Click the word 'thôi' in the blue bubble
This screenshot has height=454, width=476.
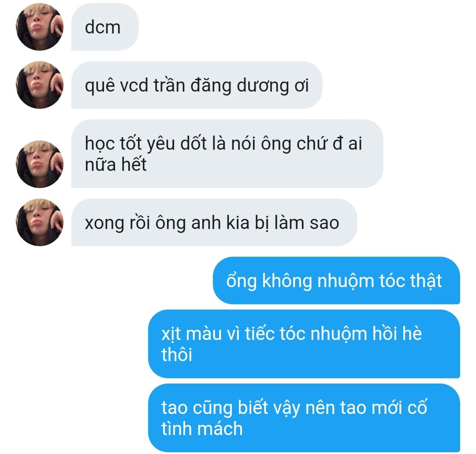(177, 354)
